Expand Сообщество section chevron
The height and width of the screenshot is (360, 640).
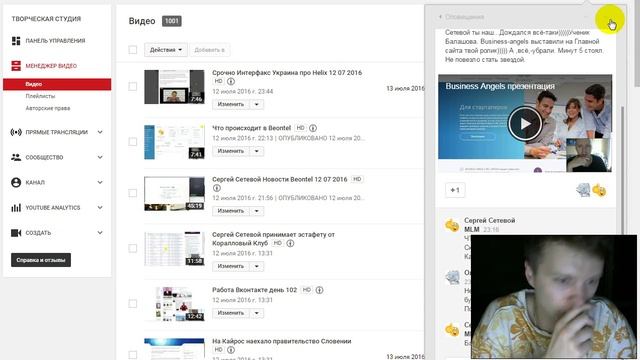tap(100, 157)
